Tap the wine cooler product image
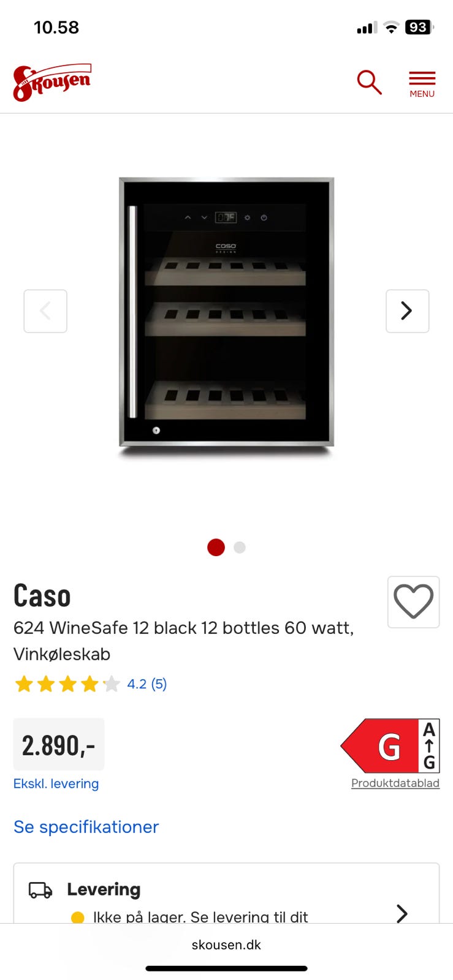The image size is (453, 980). [226, 312]
